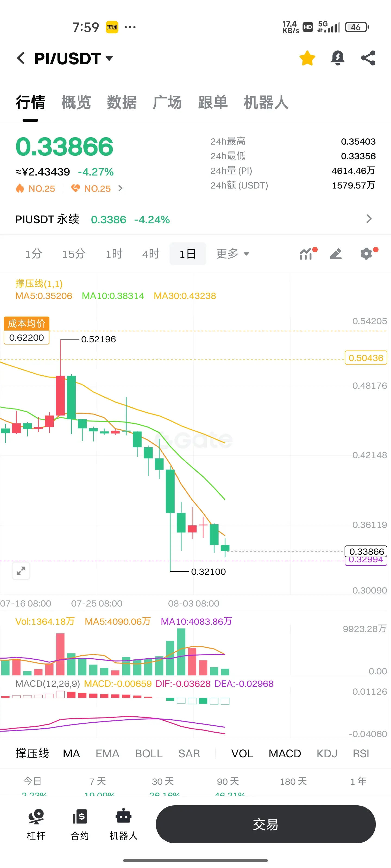Tap the 7 天 performance column

pyautogui.click(x=98, y=786)
